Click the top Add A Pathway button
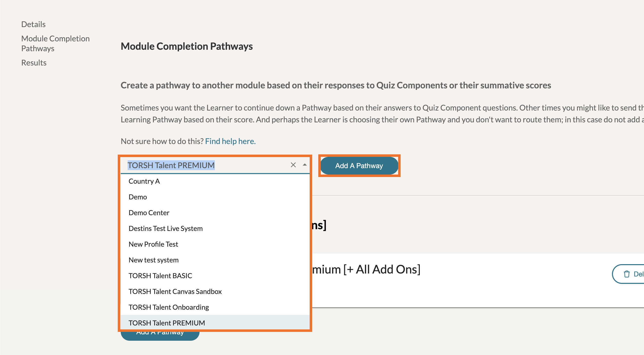This screenshot has width=644, height=355. [359, 166]
